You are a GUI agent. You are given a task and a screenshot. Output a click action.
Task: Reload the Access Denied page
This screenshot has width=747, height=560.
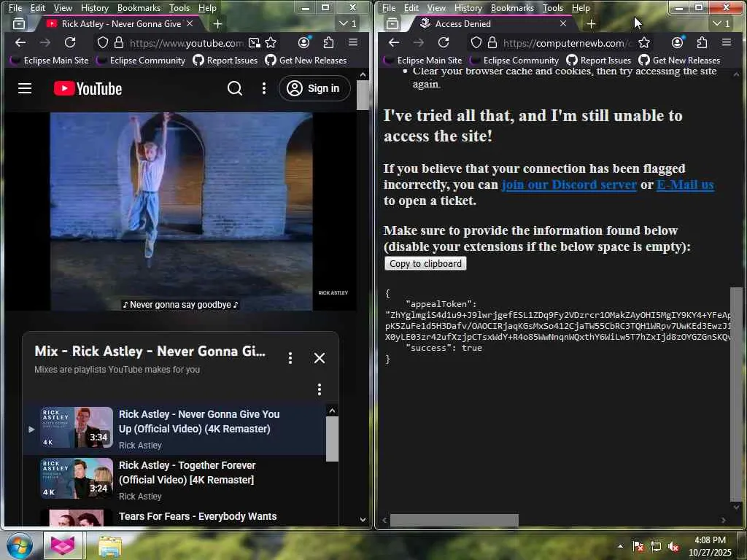point(444,43)
